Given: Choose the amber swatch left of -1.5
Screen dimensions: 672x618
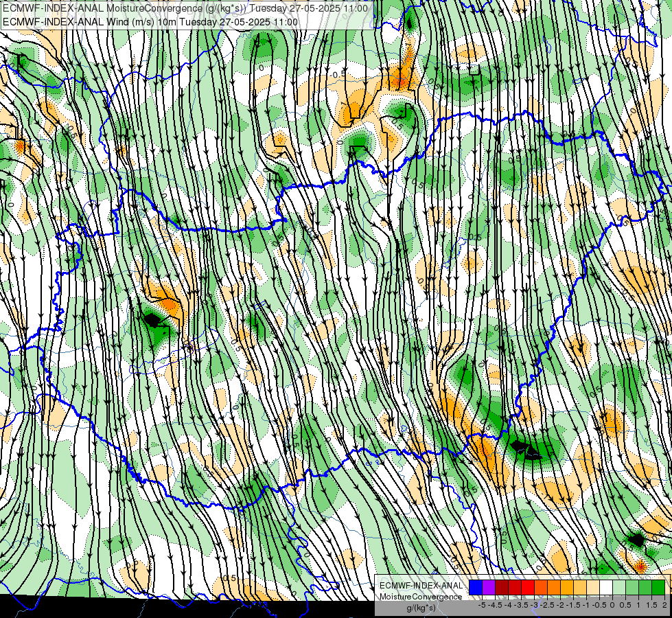Looking at the screenshot, I should (x=567, y=587).
